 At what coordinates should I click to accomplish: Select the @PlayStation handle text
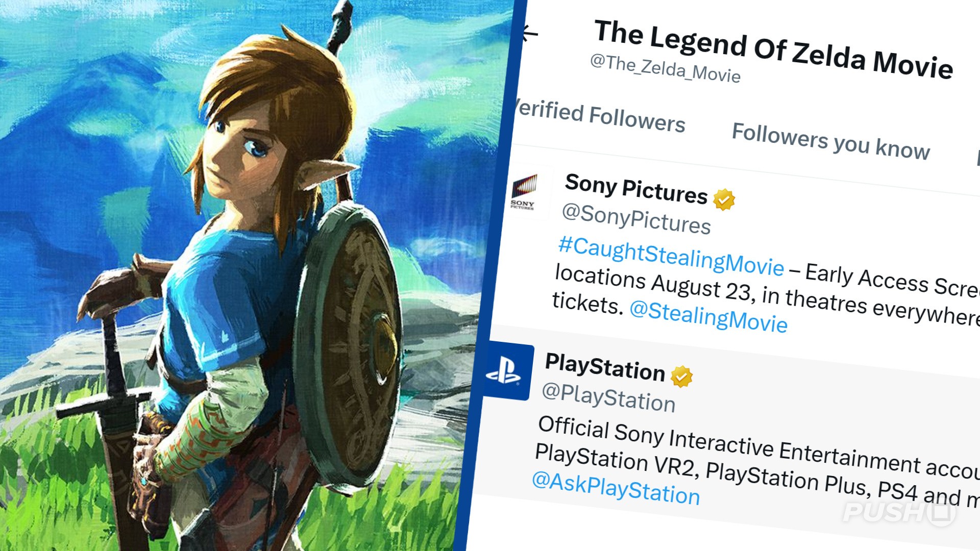[x=608, y=397]
